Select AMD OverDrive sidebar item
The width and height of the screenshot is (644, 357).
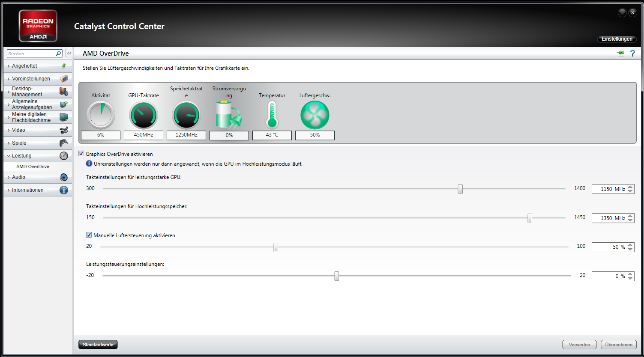(x=37, y=167)
